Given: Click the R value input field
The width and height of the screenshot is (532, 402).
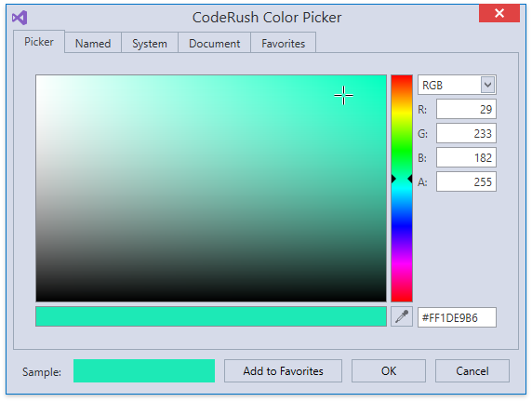Looking at the screenshot, I should (466, 109).
